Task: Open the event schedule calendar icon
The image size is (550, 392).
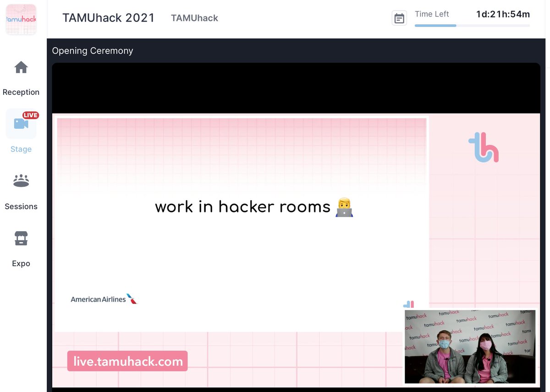Action: (x=400, y=18)
